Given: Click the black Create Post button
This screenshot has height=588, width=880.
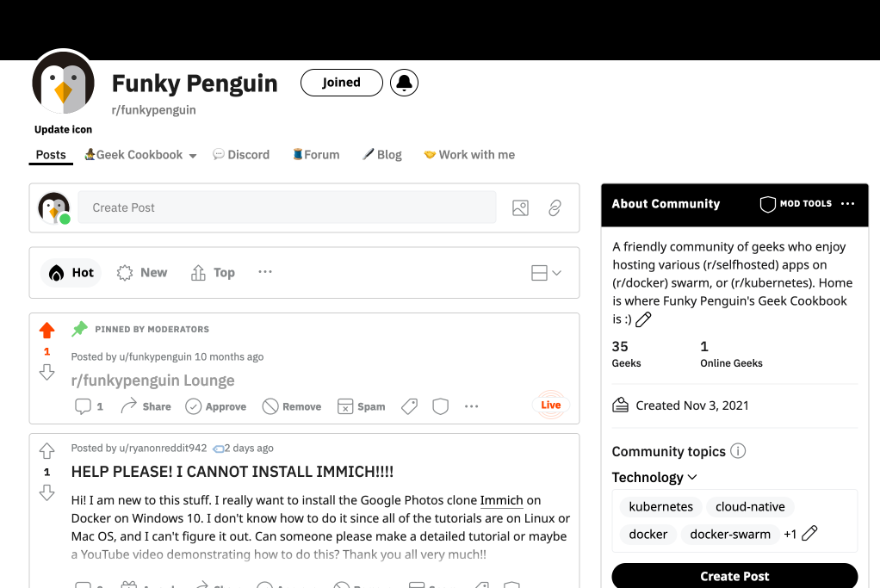Looking at the screenshot, I should coord(734,576).
